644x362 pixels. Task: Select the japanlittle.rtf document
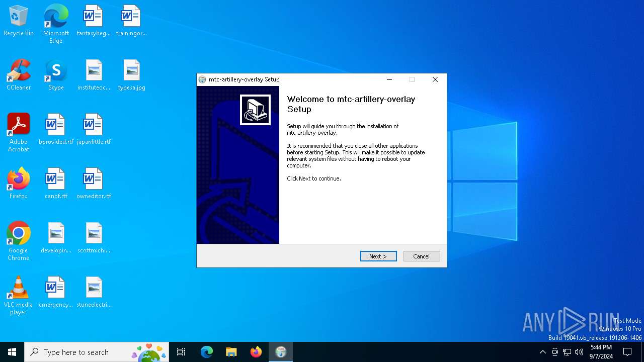(x=94, y=129)
